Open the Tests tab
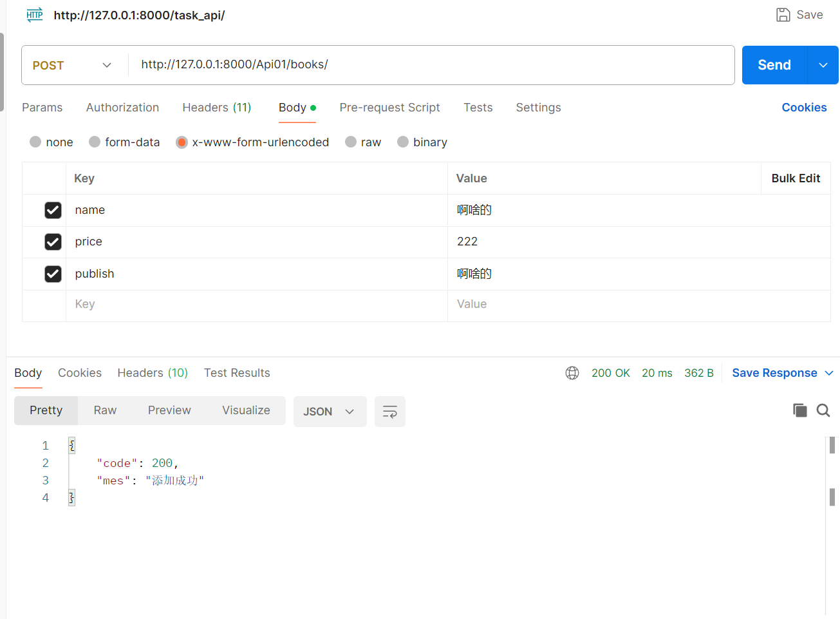The height and width of the screenshot is (619, 840). pos(478,108)
